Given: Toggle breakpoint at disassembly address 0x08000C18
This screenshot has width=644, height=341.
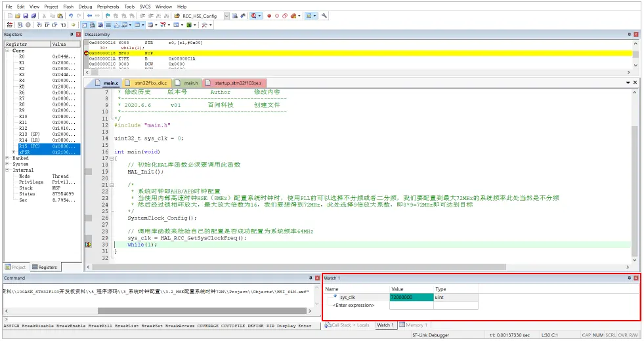Looking at the screenshot, I should point(87,52).
